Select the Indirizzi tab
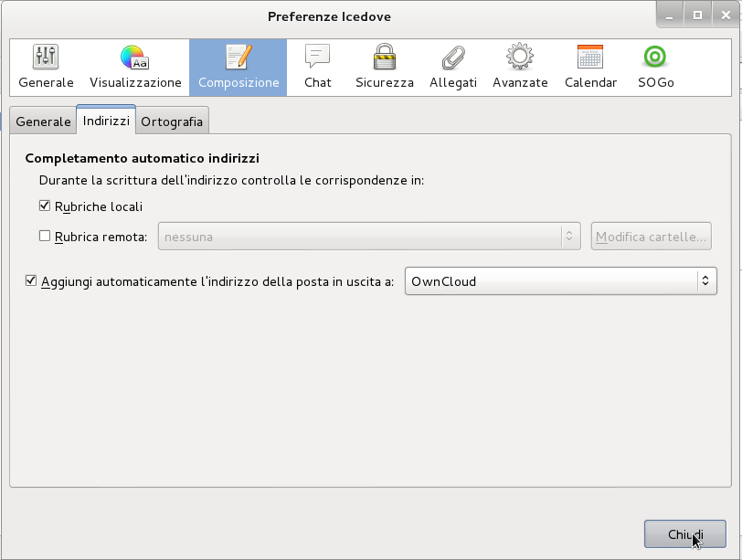Viewport: 742px width, 560px height. tap(106, 121)
